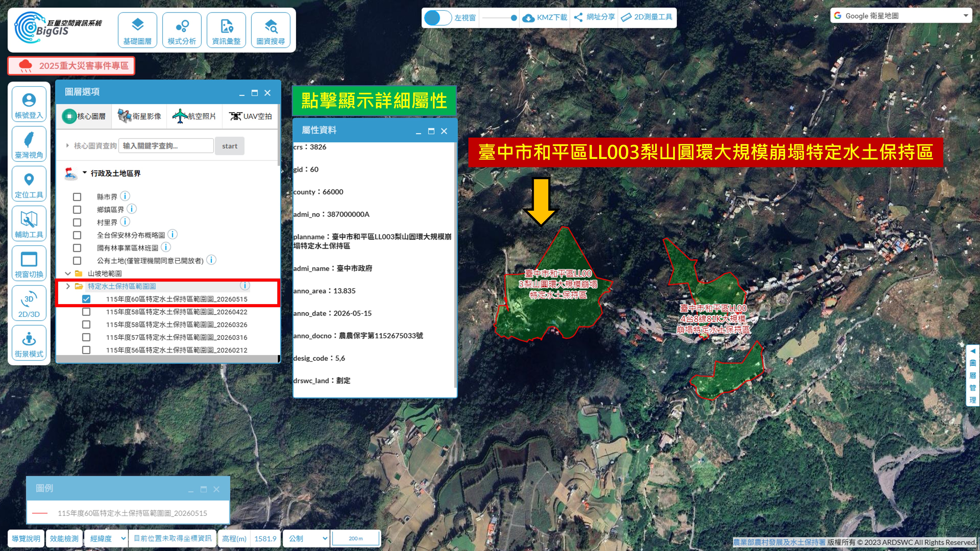Uncheck the 115年度60區 layer _20260515
Image resolution: width=980 pixels, height=551 pixels.
coord(86,299)
